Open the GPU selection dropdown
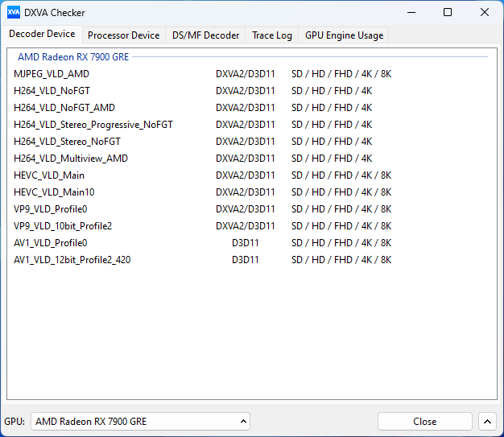Screen dimensions: 504x437 coord(140,421)
